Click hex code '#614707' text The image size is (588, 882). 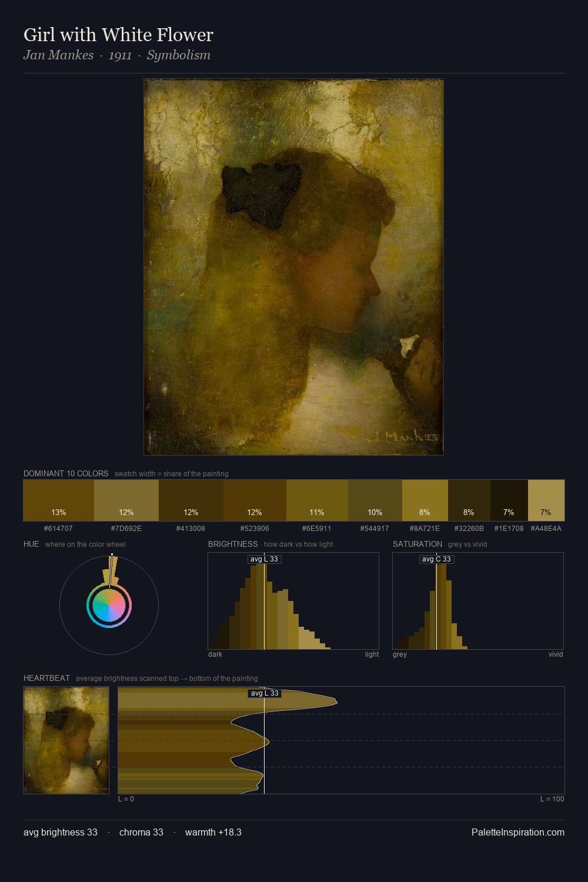click(x=58, y=529)
